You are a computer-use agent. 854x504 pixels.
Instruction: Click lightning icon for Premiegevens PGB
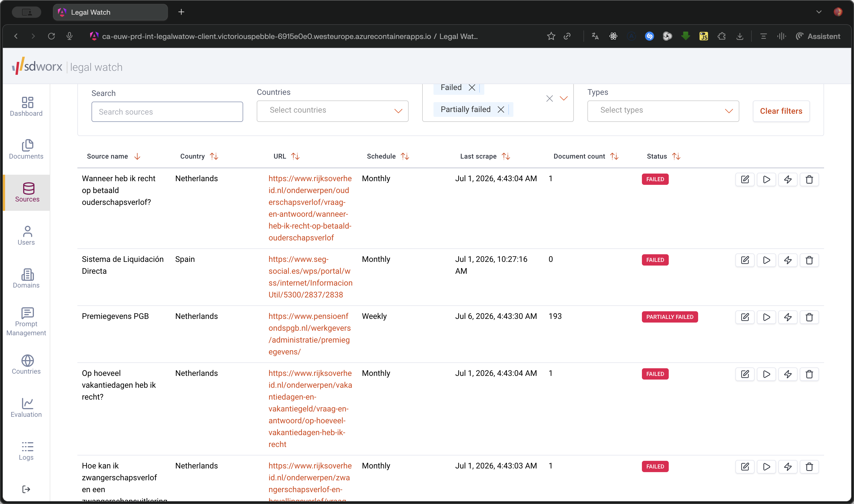787,317
